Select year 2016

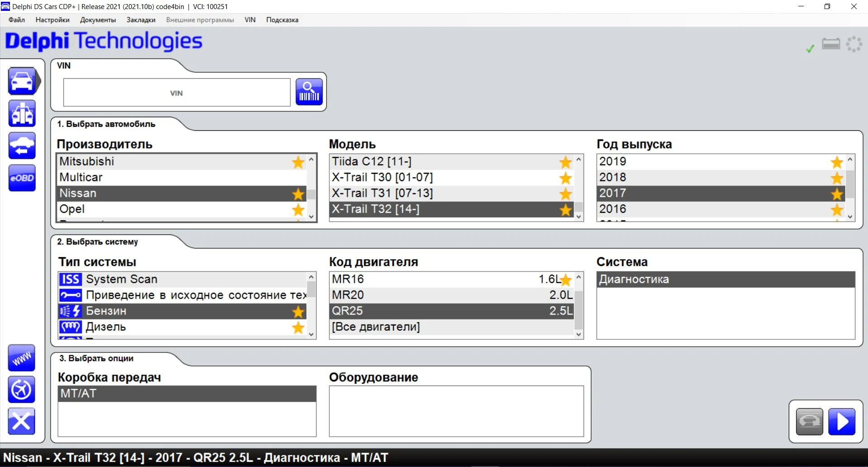click(721, 209)
